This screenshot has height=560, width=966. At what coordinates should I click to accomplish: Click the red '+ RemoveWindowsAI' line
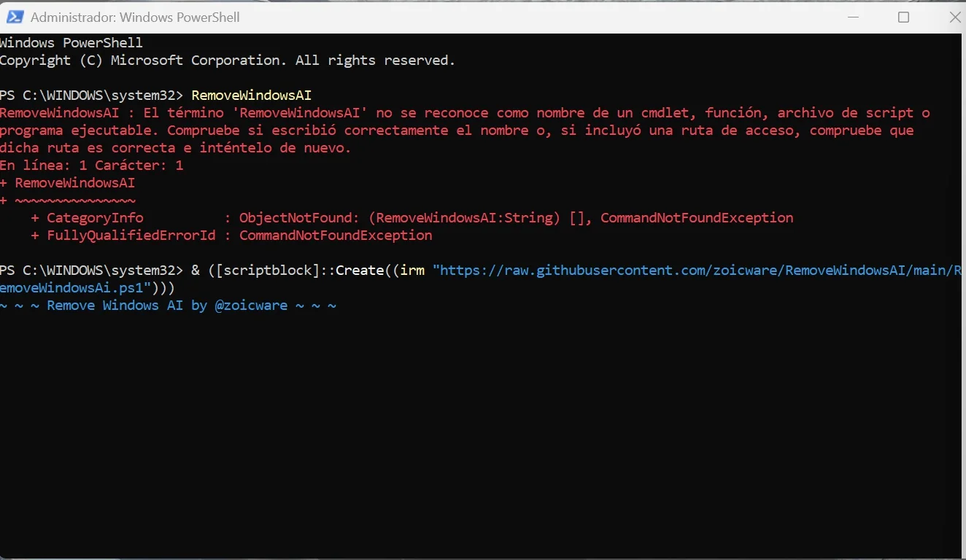(68, 183)
